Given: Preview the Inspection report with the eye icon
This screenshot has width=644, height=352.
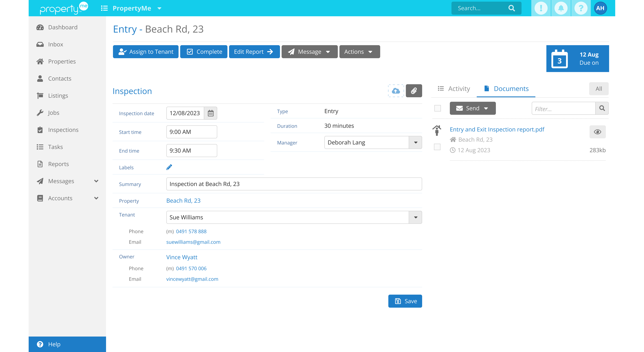Looking at the screenshot, I should tap(598, 132).
